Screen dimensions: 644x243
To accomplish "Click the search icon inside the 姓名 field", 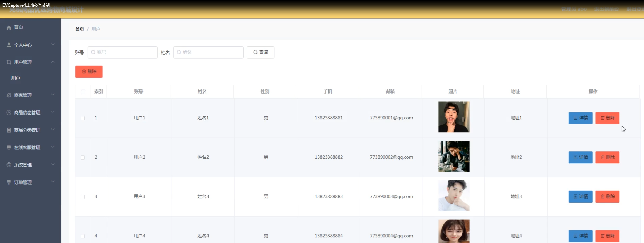I will click(x=179, y=52).
